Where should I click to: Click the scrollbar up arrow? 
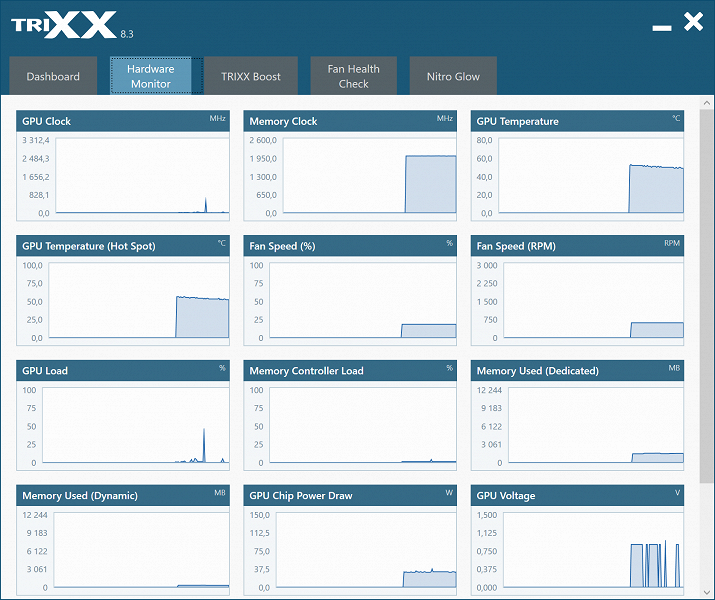(x=707, y=103)
